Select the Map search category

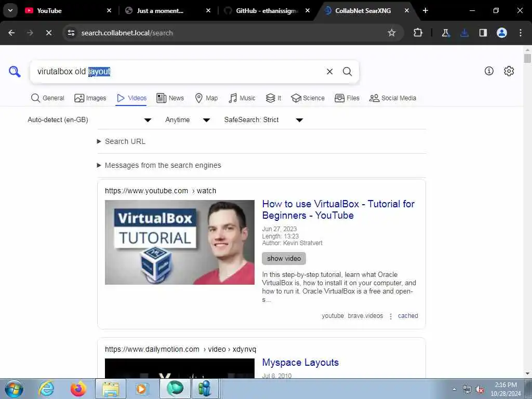206,98
